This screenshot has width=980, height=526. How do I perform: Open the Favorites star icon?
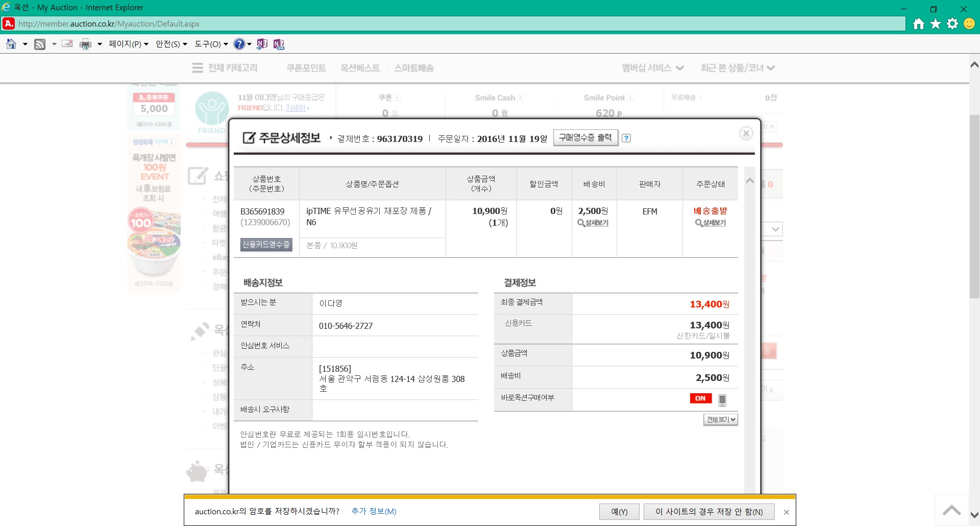click(x=936, y=24)
